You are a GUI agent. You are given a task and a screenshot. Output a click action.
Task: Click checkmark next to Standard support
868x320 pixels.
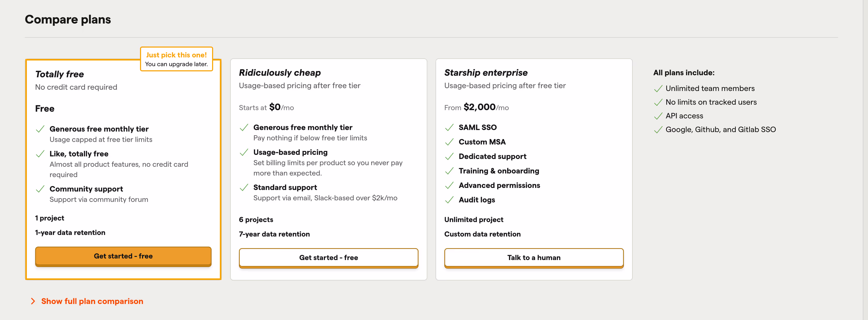[244, 187]
